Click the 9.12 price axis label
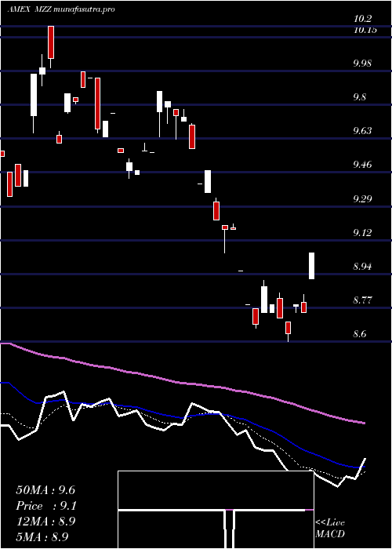 (x=362, y=232)
